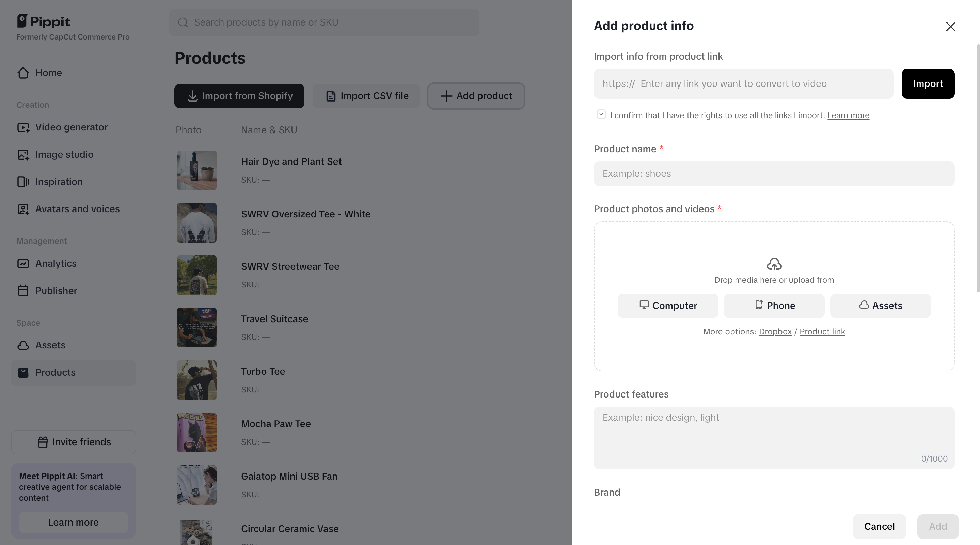Viewport: 980px width, 545px height.
Task: Open the Image studio
Action: click(64, 155)
